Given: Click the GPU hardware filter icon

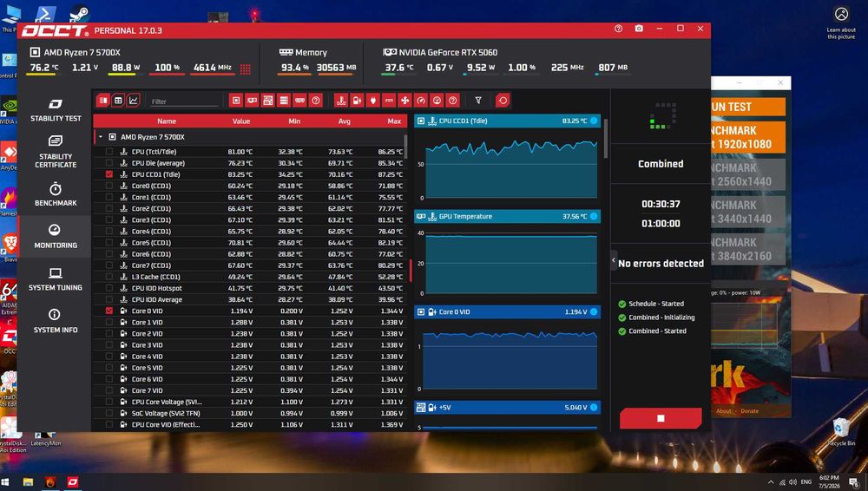Looking at the screenshot, I should click(x=252, y=101).
